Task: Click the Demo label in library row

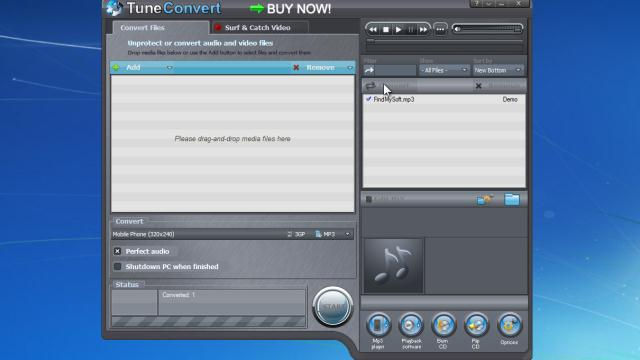Action: click(510, 99)
